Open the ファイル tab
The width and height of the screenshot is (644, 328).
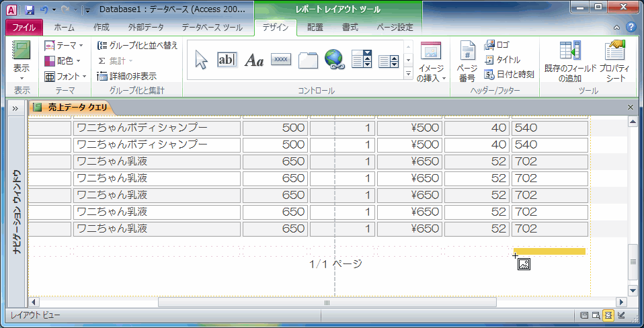(24, 28)
